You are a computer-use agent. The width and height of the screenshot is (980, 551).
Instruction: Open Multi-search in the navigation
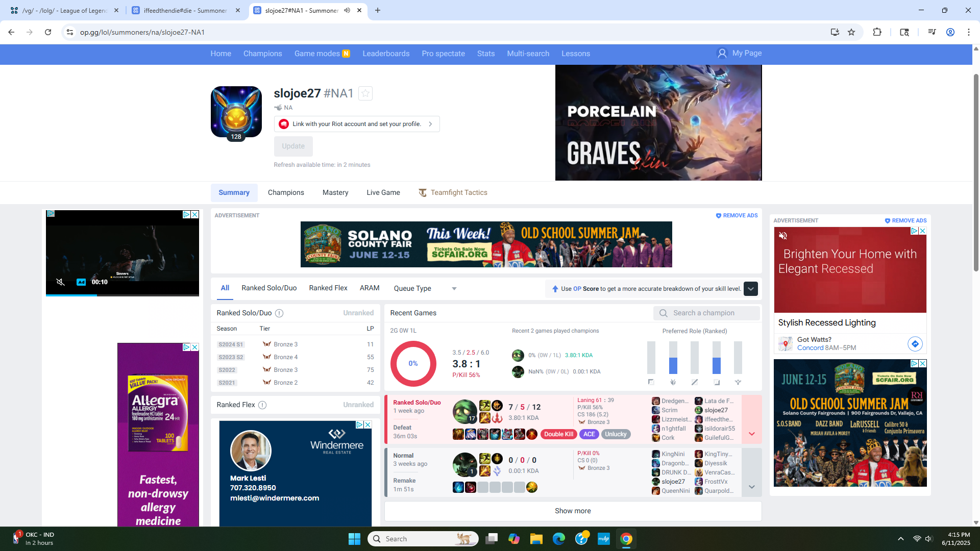[x=528, y=54]
